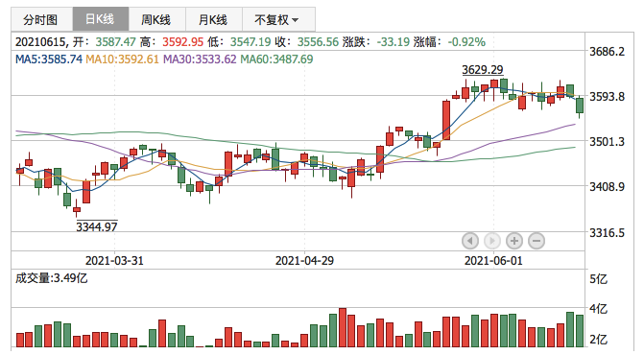644x355 pixels.
Task: Click the 2021-04-29 date axis label
Action: 304,261
